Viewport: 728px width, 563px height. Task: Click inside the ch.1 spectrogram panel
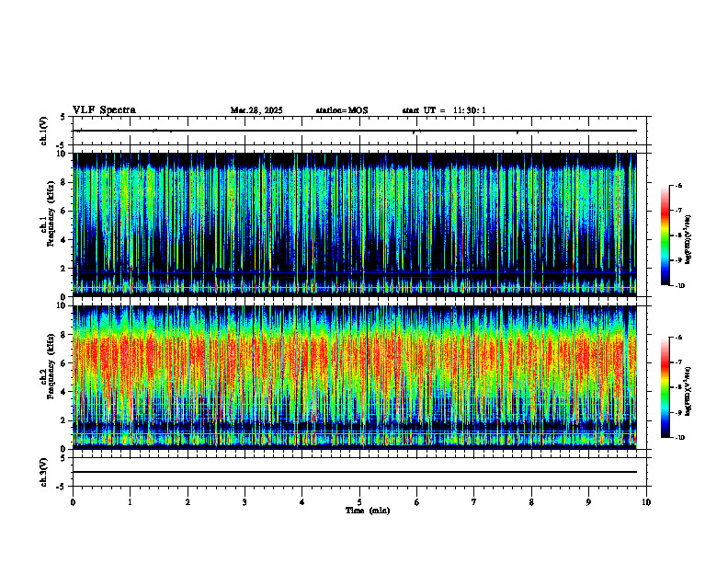(355, 224)
